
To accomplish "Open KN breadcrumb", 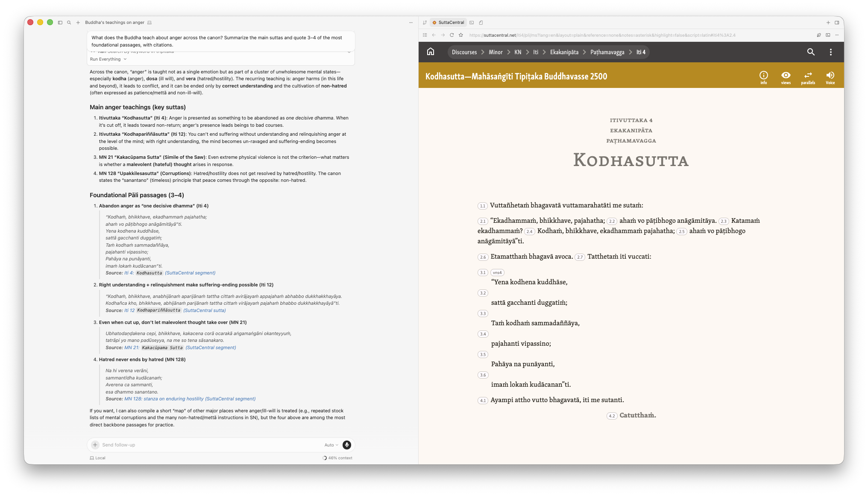I will pyautogui.click(x=518, y=52).
